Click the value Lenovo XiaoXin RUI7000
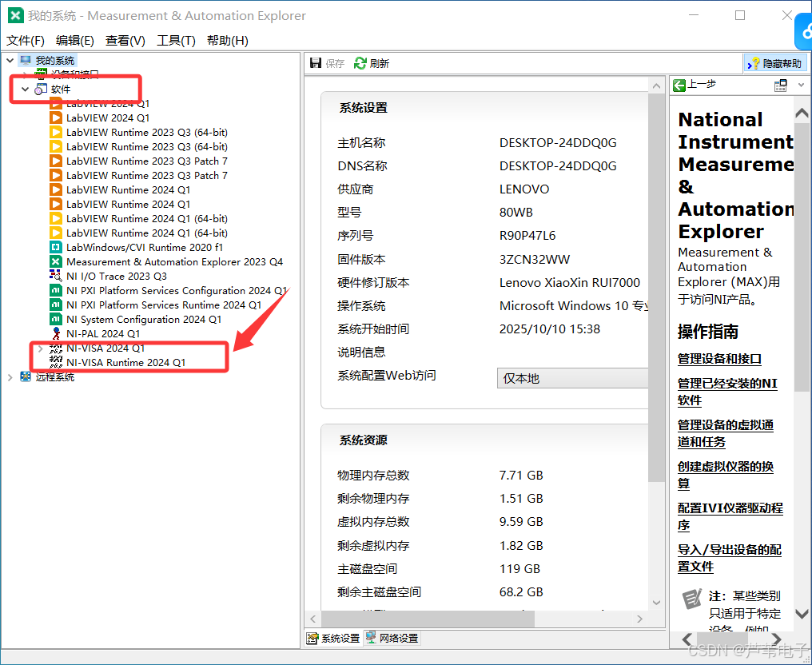 570,282
